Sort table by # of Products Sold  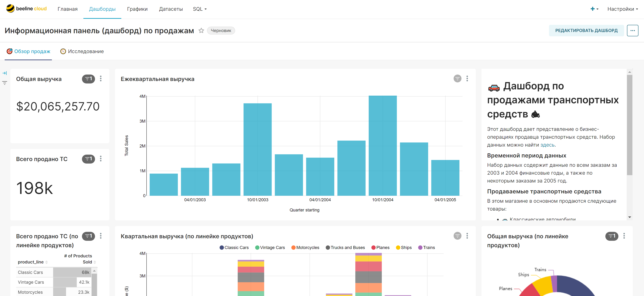[x=80, y=259]
